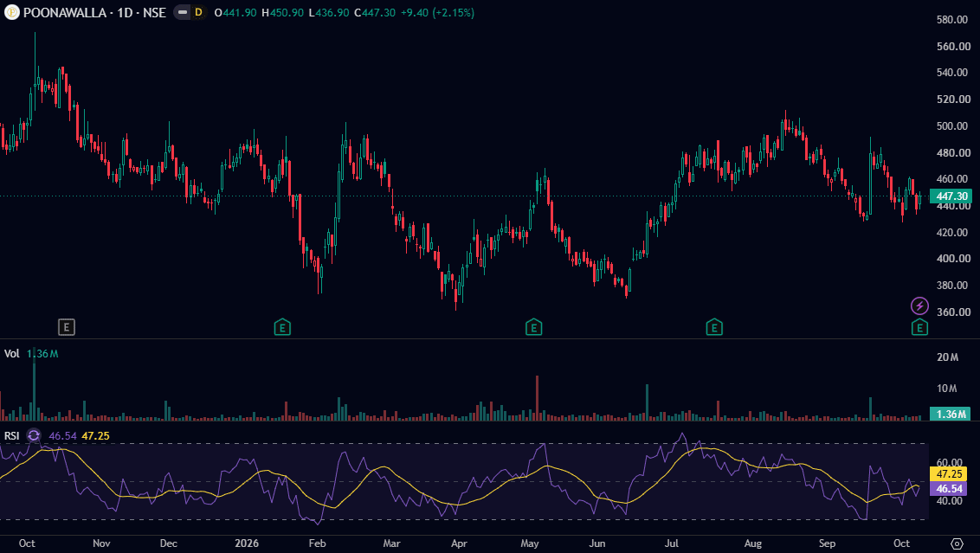Click the 400.00 price axis label
The height and width of the screenshot is (553, 980).
pos(953,259)
